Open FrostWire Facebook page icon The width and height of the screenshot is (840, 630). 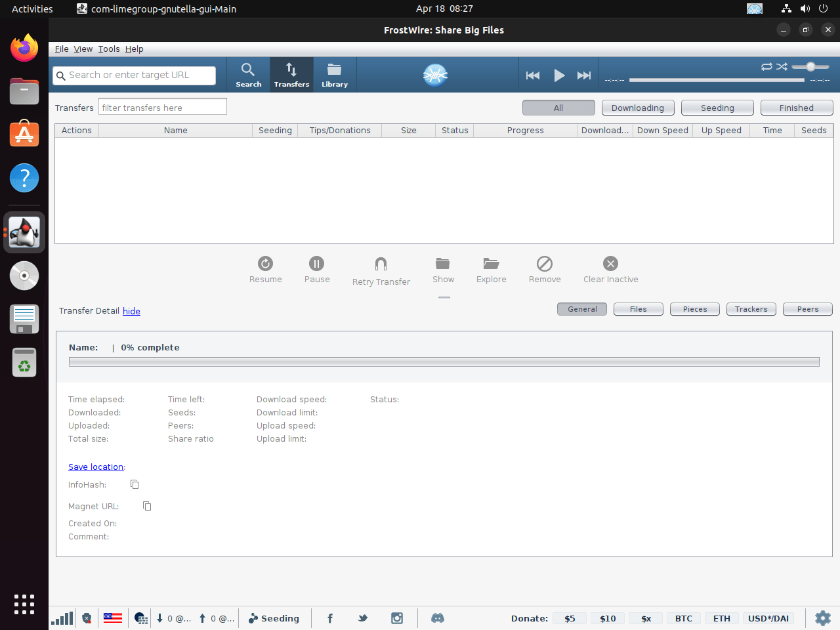(x=330, y=618)
